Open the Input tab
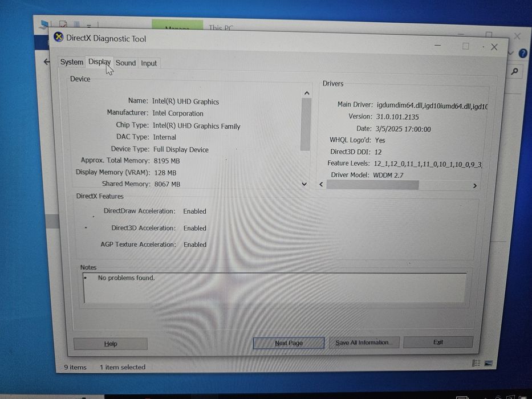Viewport: 532px width, 399px height. click(149, 63)
